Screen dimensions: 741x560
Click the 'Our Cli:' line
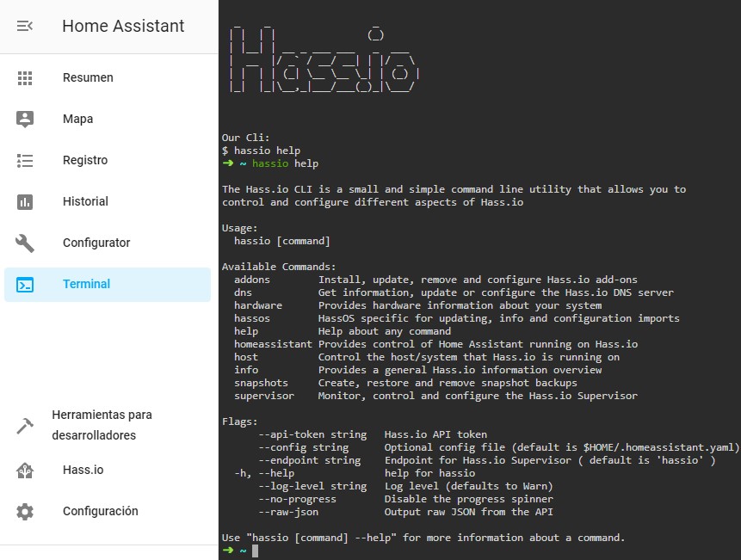tap(246, 138)
